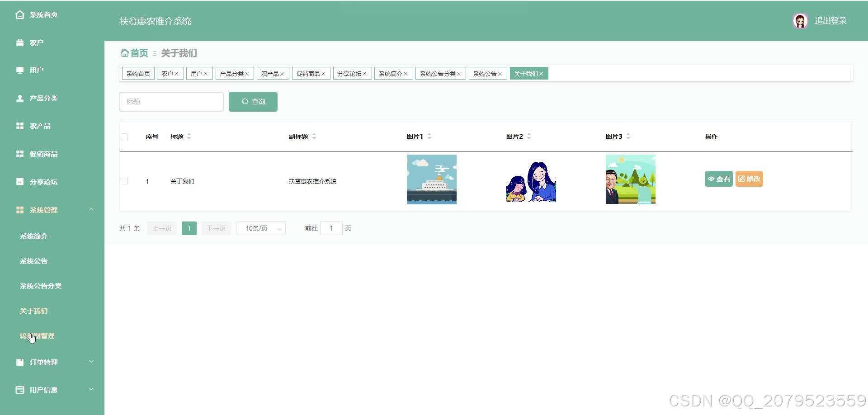Click the breadcrumb home icon beside 首页

point(125,53)
